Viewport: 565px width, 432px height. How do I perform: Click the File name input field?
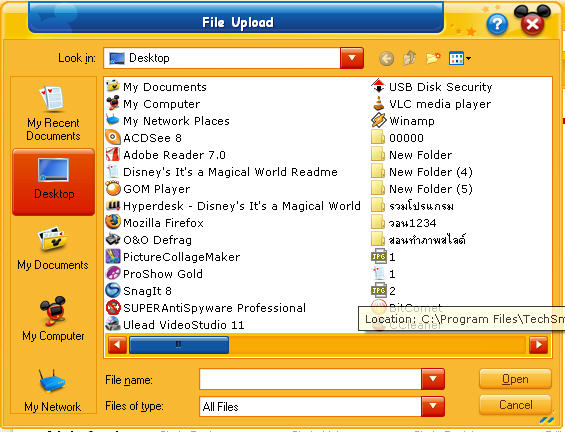tap(310, 379)
